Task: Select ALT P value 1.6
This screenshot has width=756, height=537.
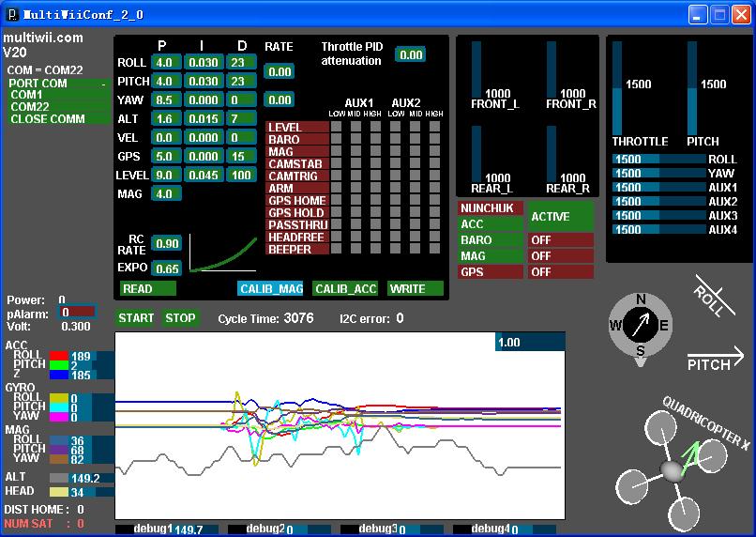Action: (166, 118)
